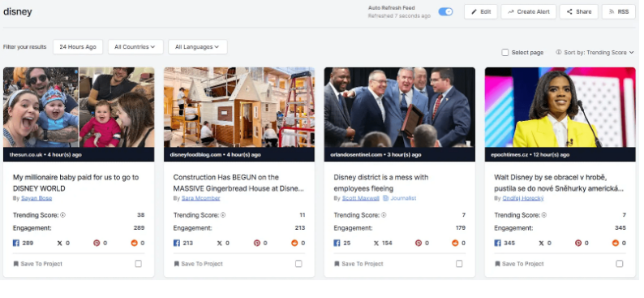The height and width of the screenshot is (298, 644).
Task: Click the Reddit icon on orlandosentinel card
Action: coord(455,243)
